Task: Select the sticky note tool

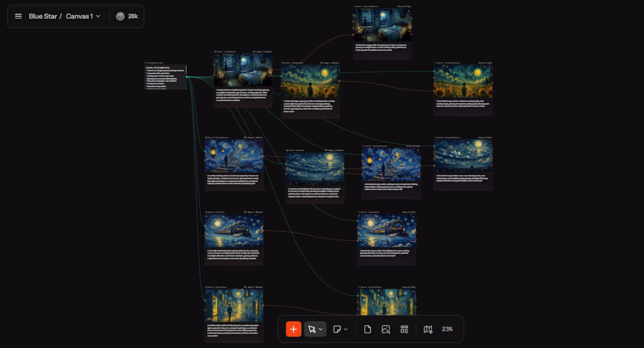Action: click(x=337, y=329)
